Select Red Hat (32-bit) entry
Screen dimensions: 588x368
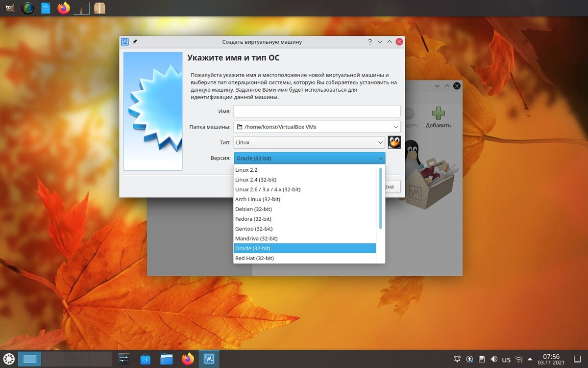(x=305, y=258)
